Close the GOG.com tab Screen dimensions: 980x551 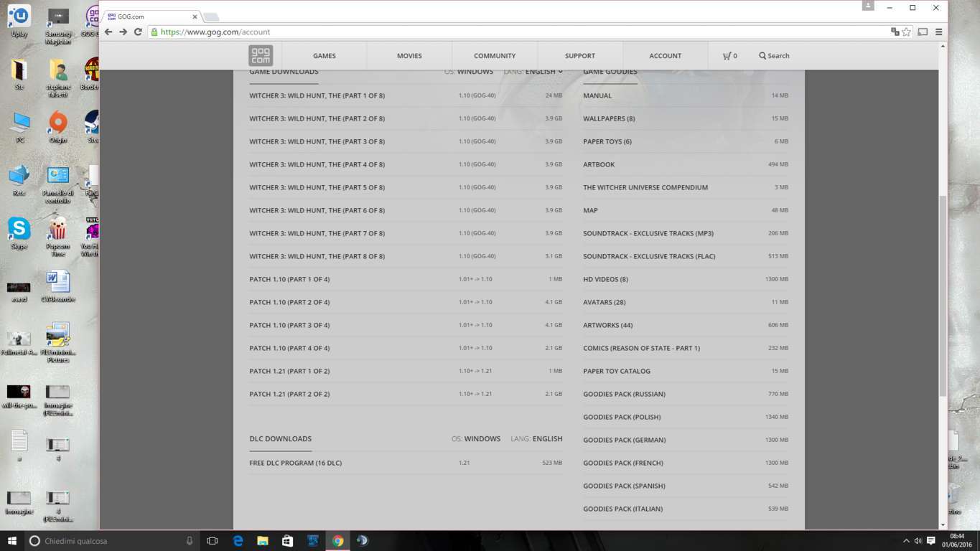[195, 17]
